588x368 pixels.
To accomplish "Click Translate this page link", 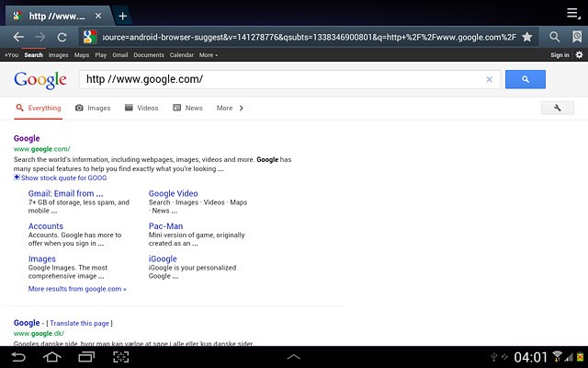I will [x=80, y=323].
